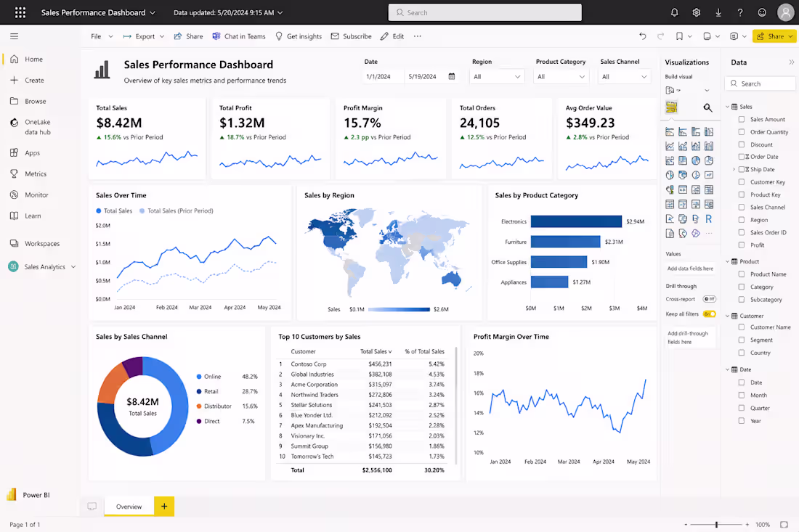
Task: Add a new page with plus button
Action: [x=164, y=507]
